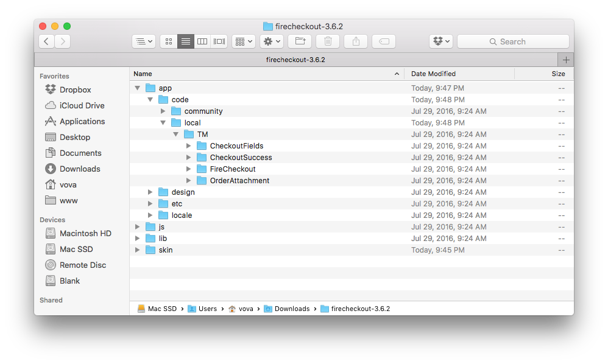The height and width of the screenshot is (364, 608).
Task: Open the gear Action menu
Action: click(x=272, y=41)
